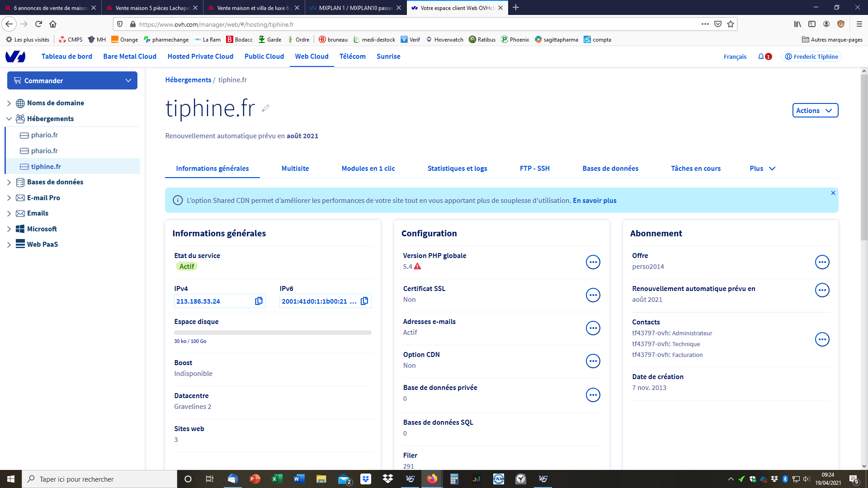
Task: Open options menu for Option CDN
Action: click(593, 361)
